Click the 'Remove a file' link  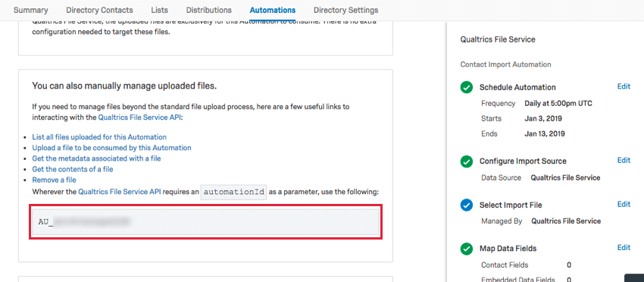pos(55,180)
